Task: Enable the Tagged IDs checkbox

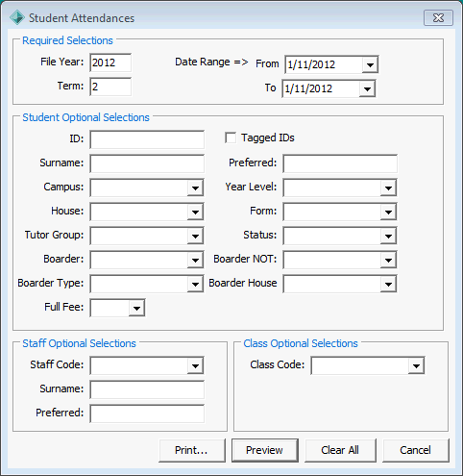Action: point(231,138)
